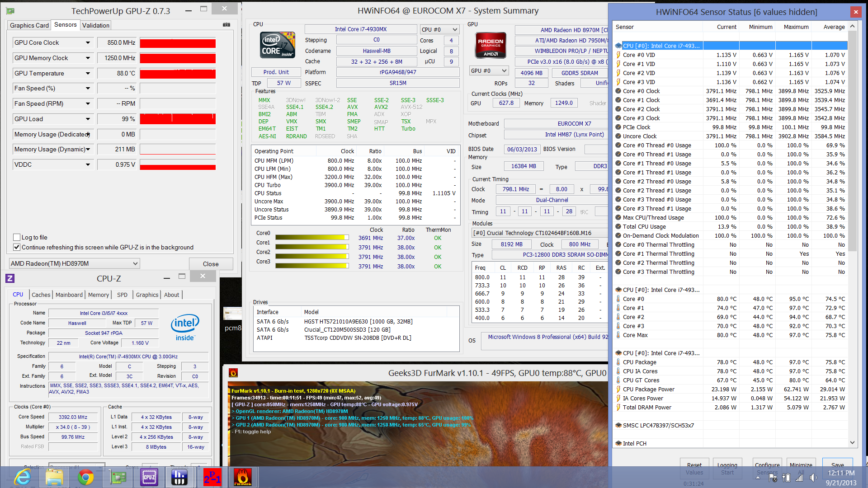Screen dimensions: 868x488
Task: Open the Memory Usage (Dynamic) dropdown
Action: (x=88, y=149)
